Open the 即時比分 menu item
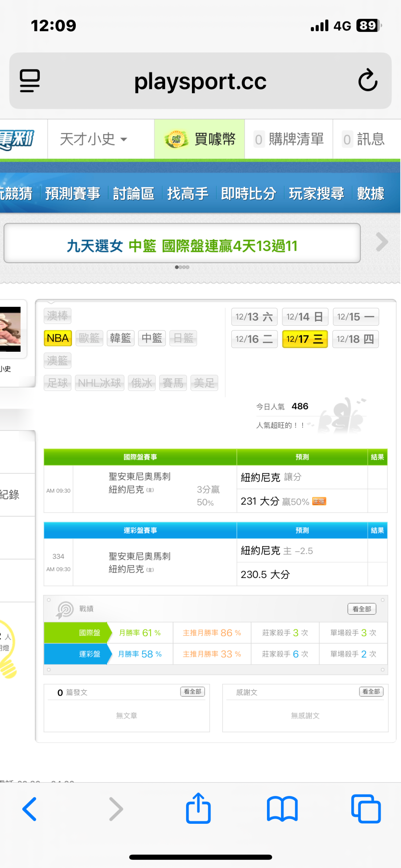Screen dimensions: 401x868 pyautogui.click(x=248, y=194)
